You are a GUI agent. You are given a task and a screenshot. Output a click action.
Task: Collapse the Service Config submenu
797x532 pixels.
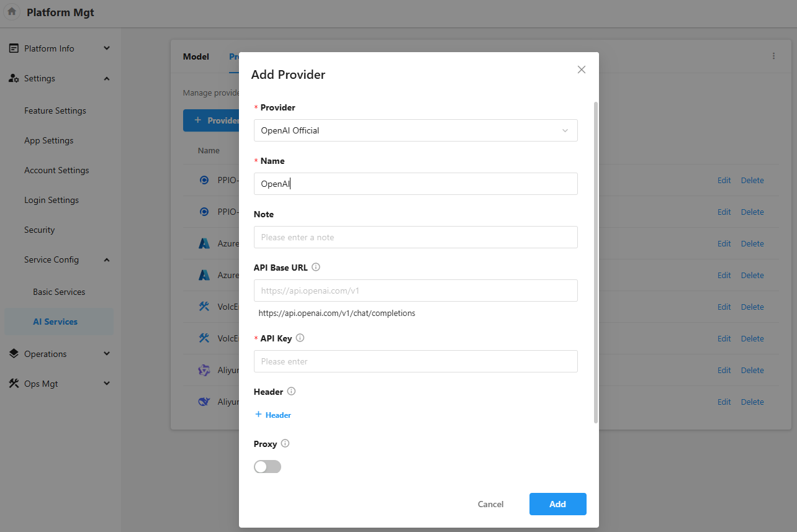pos(106,259)
